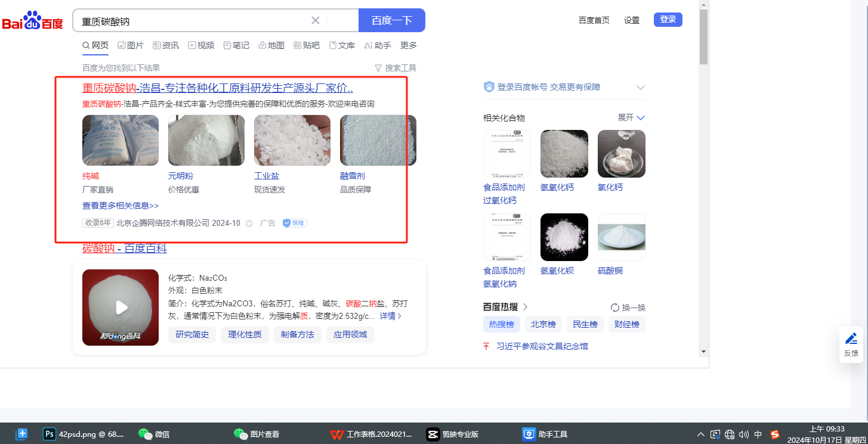Click the top-ranked arrow icon beside 习近平参观谷文昌纪念馆
868x444 pixels.
tap(486, 346)
